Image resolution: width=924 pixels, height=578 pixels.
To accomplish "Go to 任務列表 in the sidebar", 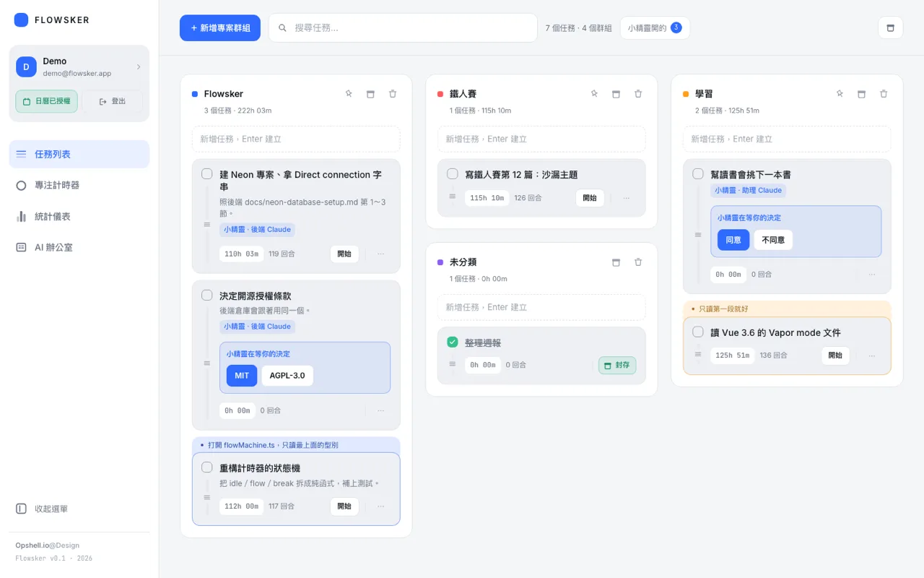I will (79, 154).
